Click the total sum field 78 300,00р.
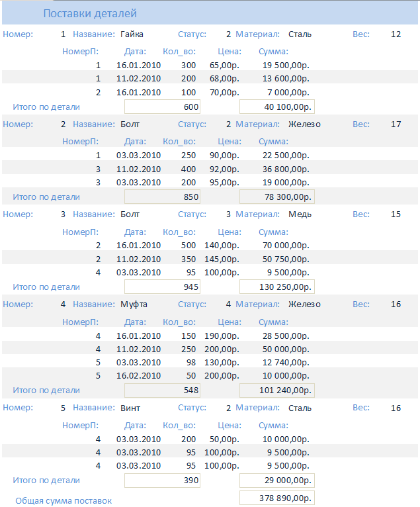Image resolution: width=420 pixels, height=507 pixels. [276, 197]
